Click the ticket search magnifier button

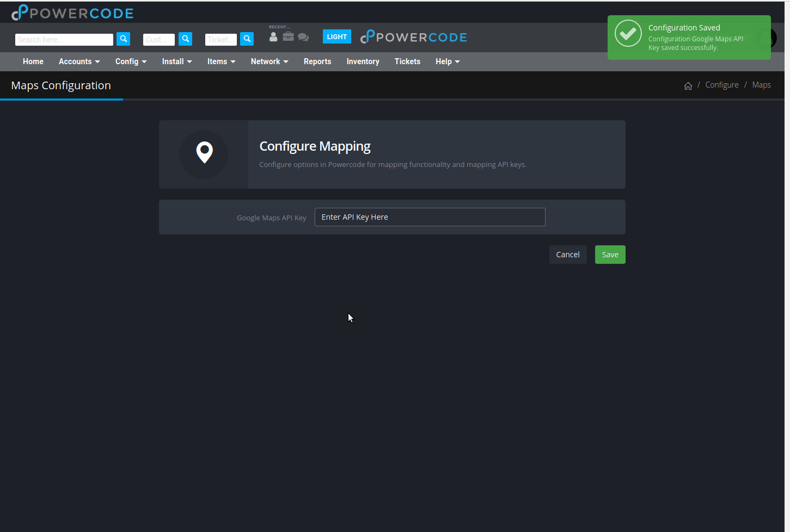(247, 39)
